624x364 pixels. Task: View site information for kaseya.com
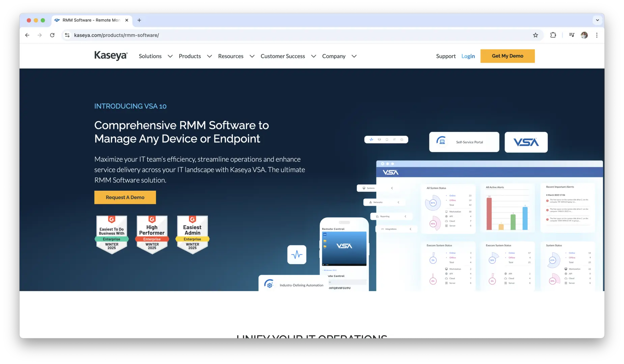(67, 35)
